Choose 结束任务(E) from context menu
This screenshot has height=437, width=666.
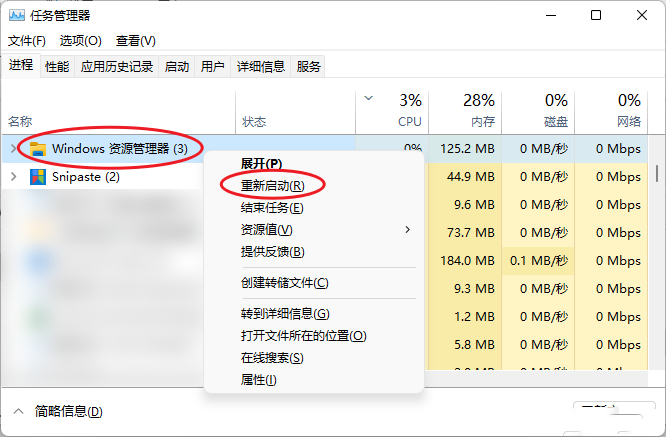click(272, 208)
